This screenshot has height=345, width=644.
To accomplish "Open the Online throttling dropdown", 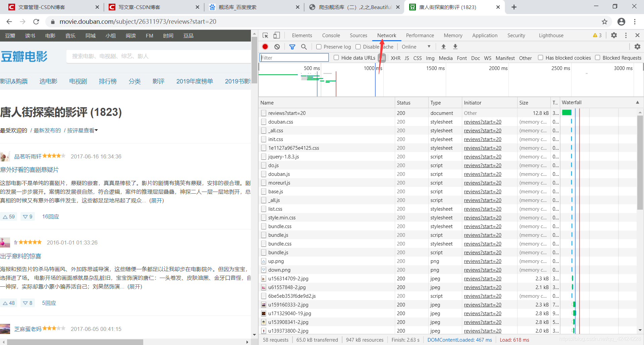I will click(416, 47).
